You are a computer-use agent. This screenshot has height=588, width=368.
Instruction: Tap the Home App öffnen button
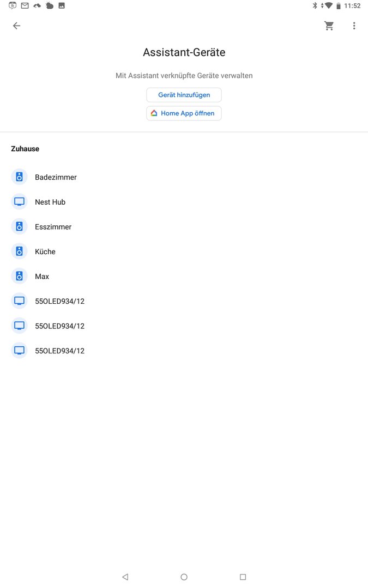click(184, 113)
